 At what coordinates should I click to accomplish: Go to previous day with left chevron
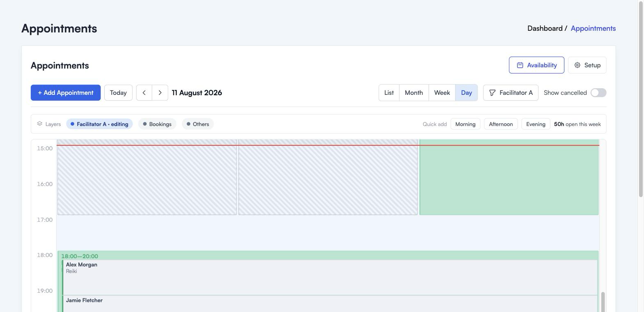coord(144,93)
